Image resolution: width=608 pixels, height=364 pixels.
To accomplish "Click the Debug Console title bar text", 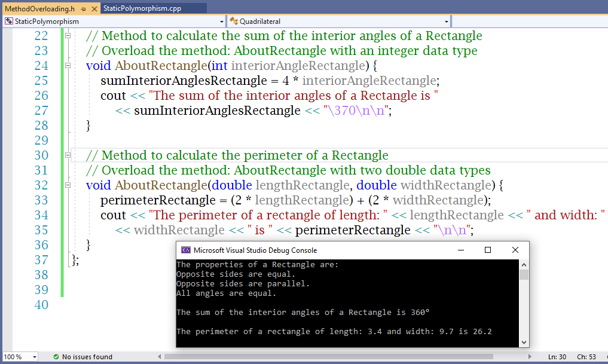I will 255,250.
